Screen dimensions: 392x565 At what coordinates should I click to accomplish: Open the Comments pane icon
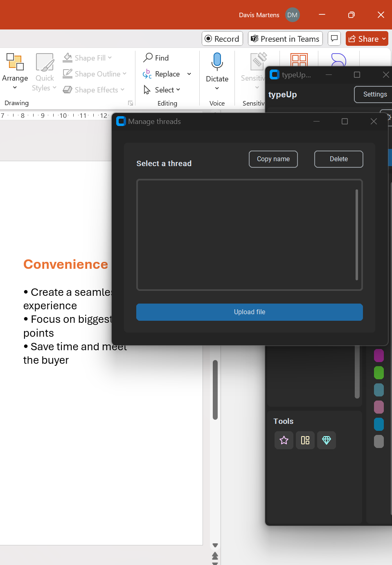coord(334,38)
